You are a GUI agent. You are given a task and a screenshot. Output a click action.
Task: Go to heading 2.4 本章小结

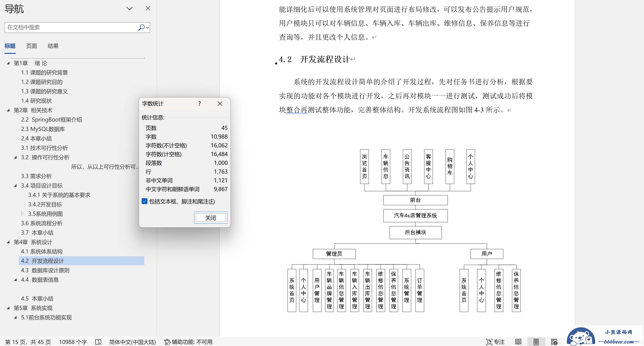(36, 138)
